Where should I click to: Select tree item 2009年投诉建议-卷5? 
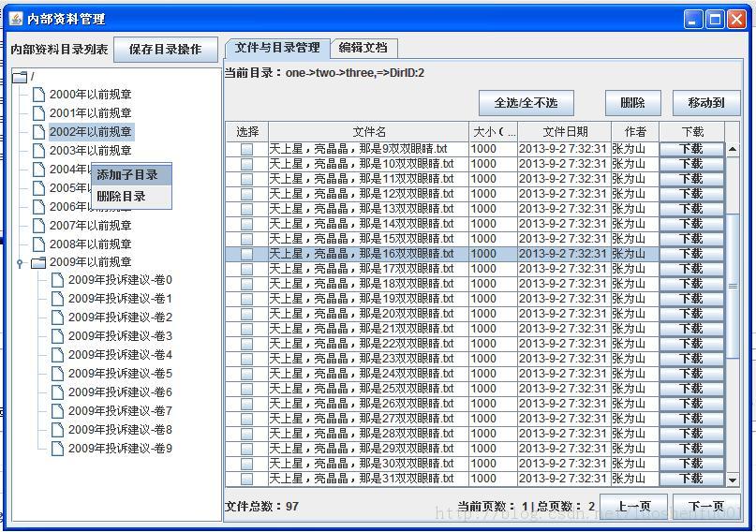120,374
